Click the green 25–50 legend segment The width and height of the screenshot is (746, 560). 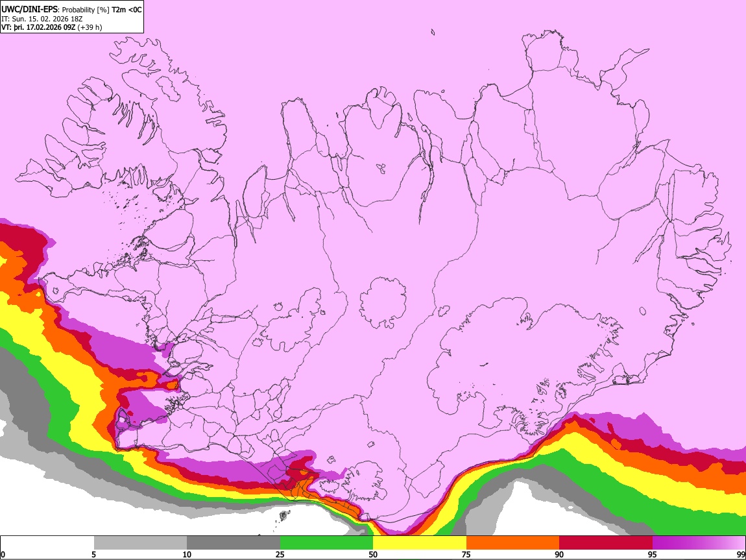point(326,543)
